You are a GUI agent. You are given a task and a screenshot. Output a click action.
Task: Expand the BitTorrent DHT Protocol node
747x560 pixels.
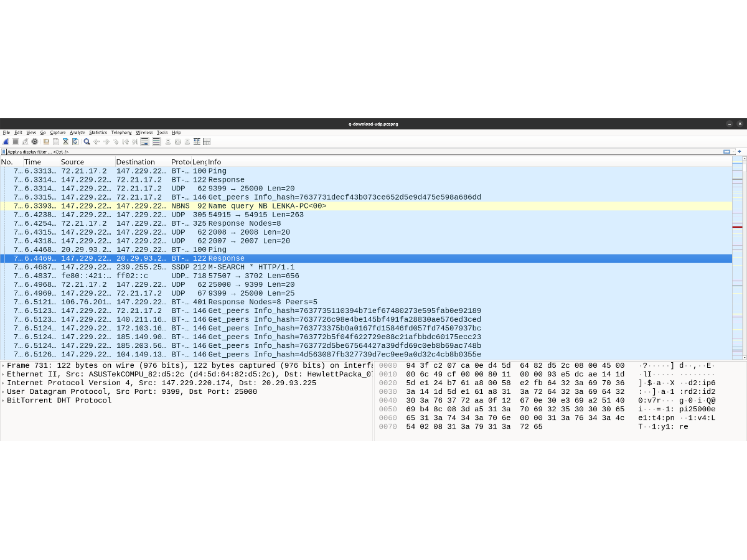click(x=3, y=401)
